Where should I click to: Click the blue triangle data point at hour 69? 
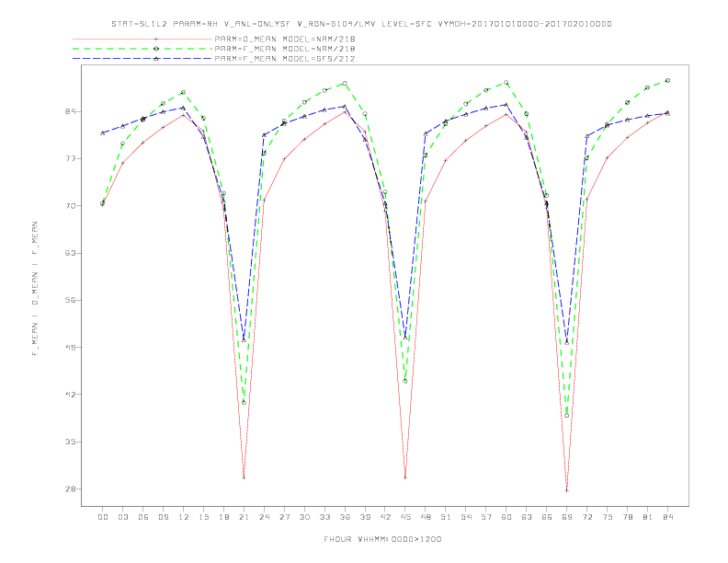click(x=566, y=342)
